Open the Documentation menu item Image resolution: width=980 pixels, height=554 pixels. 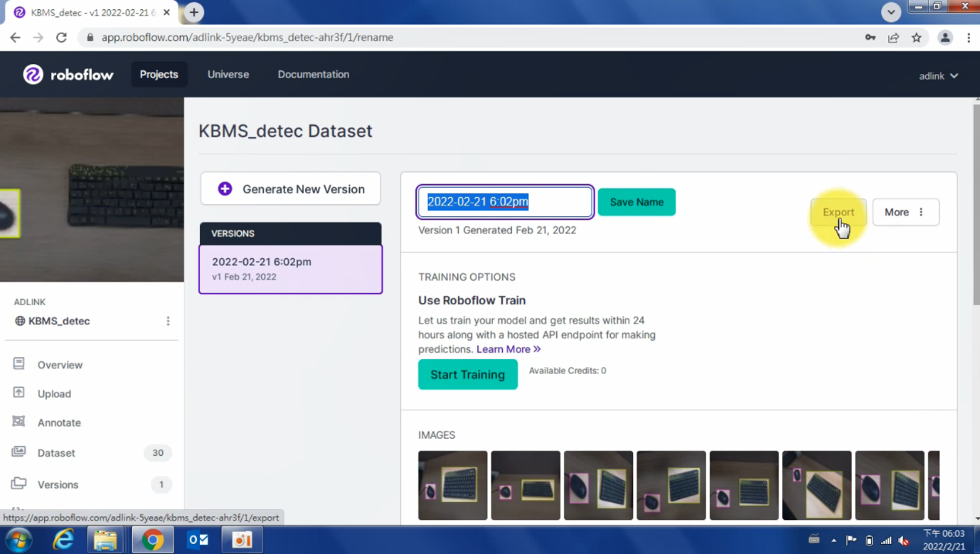click(x=313, y=74)
